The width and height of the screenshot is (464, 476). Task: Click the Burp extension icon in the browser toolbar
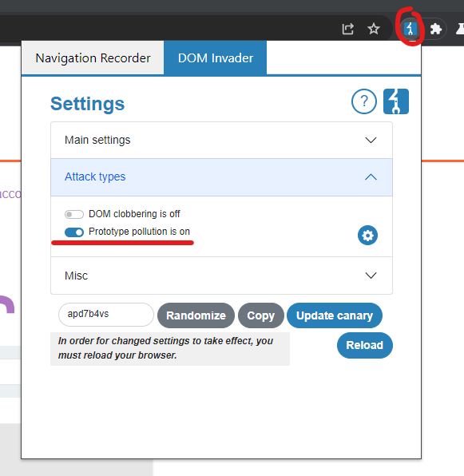410,29
